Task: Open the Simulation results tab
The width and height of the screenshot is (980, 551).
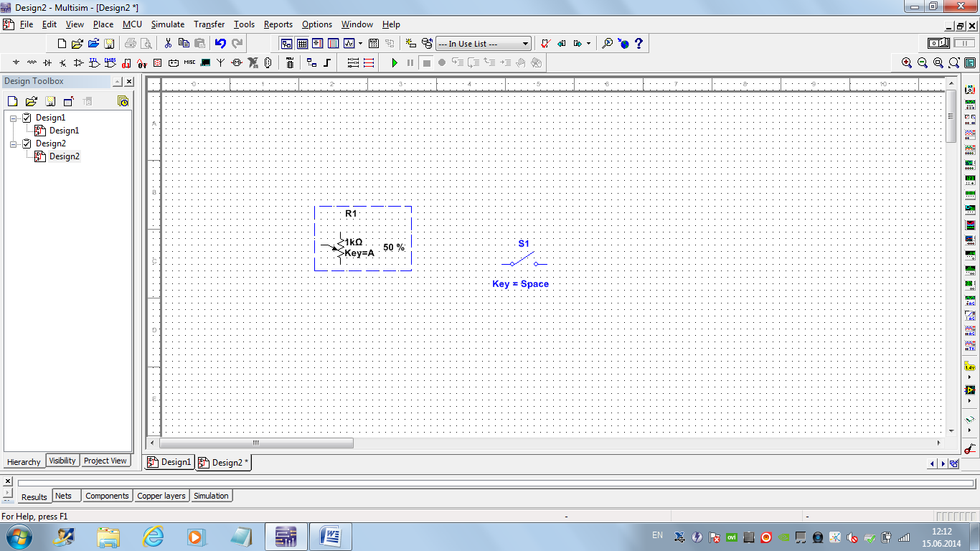Action: point(211,496)
